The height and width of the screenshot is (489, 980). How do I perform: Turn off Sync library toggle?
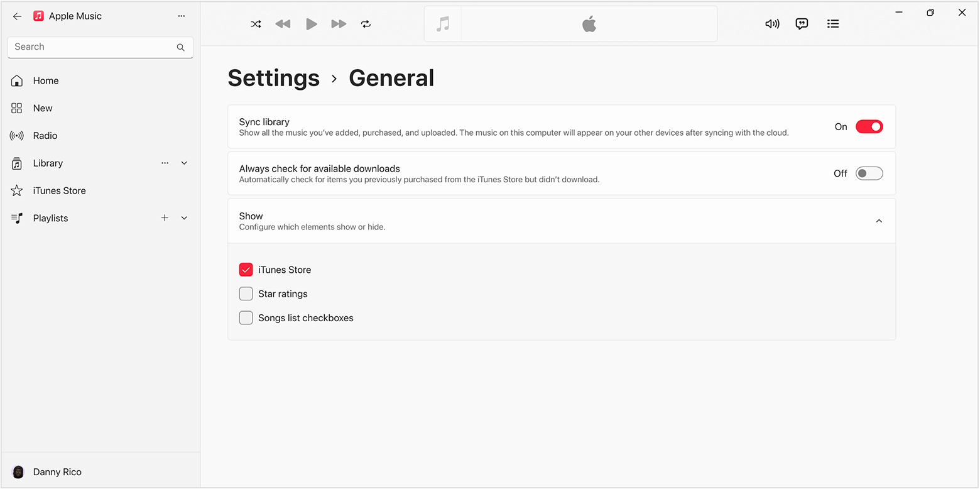tap(869, 127)
